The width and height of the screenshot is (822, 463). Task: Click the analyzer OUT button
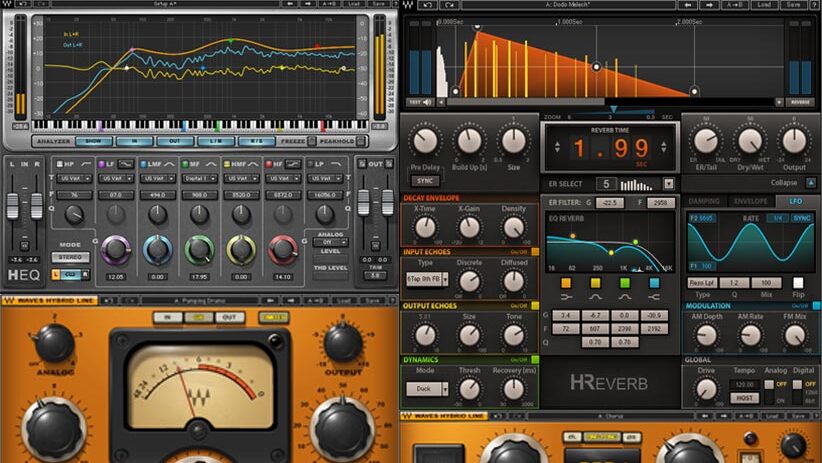(x=175, y=141)
